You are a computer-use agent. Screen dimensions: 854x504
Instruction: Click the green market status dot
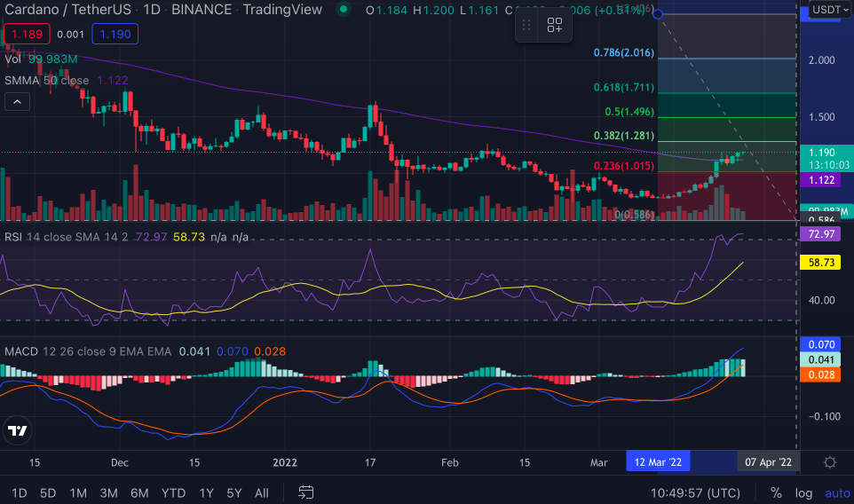pos(344,9)
